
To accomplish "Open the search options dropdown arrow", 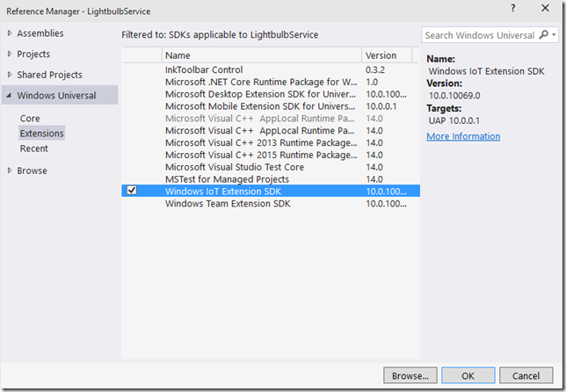I will click(x=554, y=35).
